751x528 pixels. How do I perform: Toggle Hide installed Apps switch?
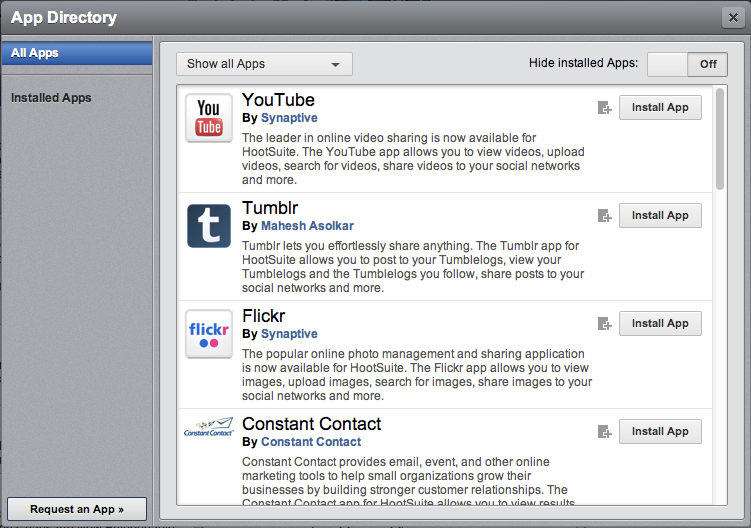pyautogui.click(x=687, y=64)
